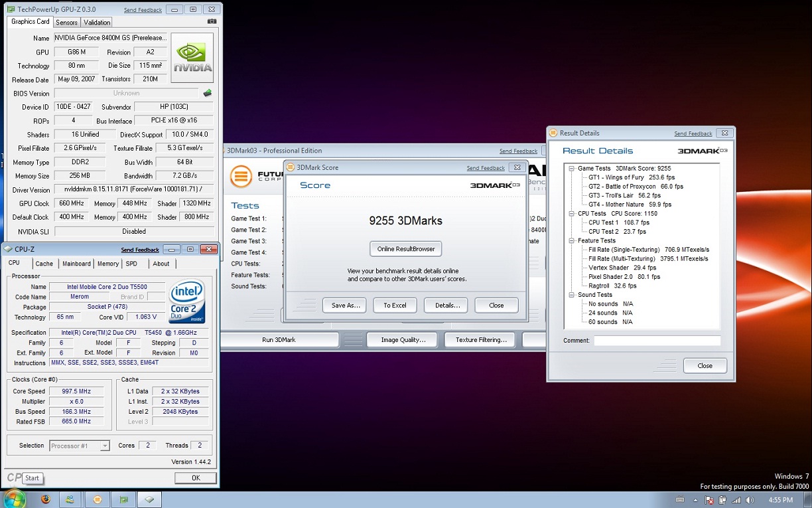Collapse the Sound Tests tree node
This screenshot has height=508, width=812.
(572, 295)
